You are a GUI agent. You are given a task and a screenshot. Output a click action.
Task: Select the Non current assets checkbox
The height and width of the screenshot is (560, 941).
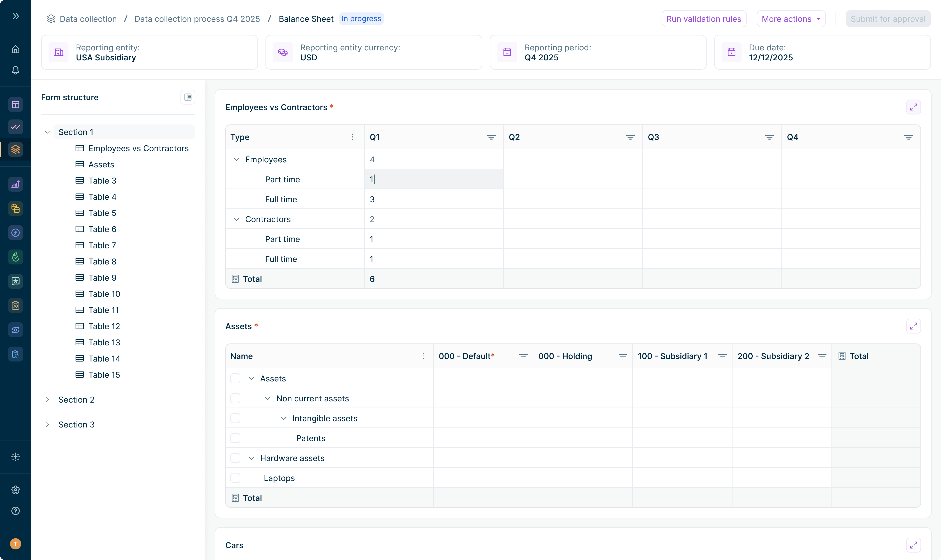pos(235,398)
